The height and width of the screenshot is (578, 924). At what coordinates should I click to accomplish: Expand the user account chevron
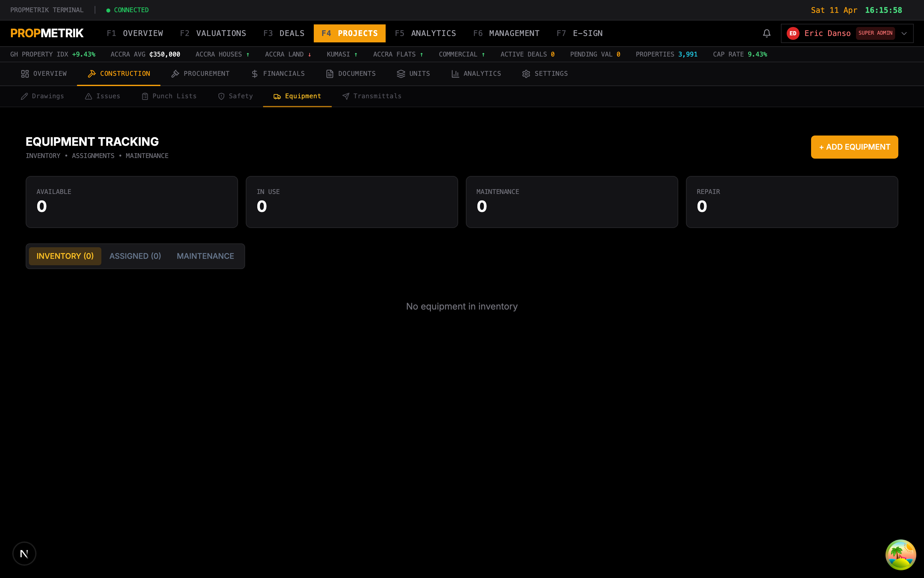coord(904,33)
